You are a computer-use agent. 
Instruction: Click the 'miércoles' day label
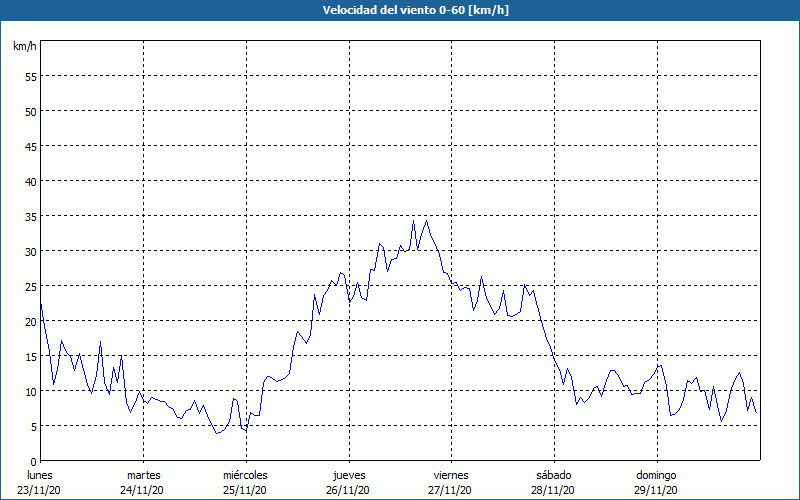click(x=245, y=475)
